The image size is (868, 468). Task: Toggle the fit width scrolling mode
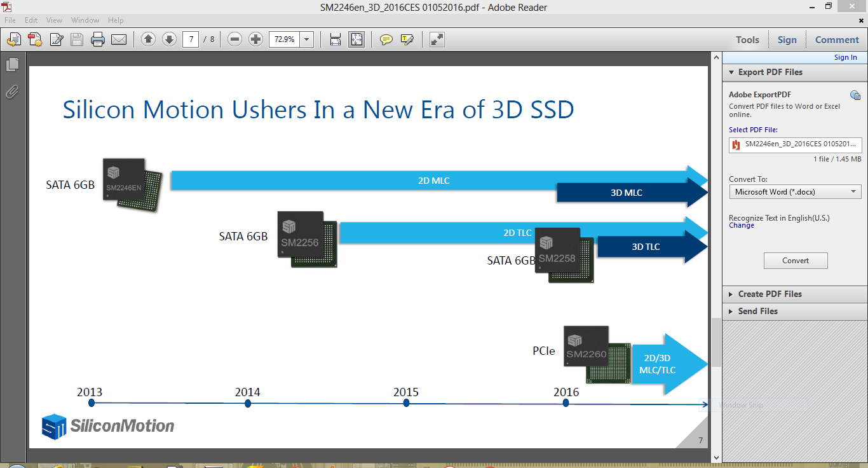pyautogui.click(x=336, y=39)
